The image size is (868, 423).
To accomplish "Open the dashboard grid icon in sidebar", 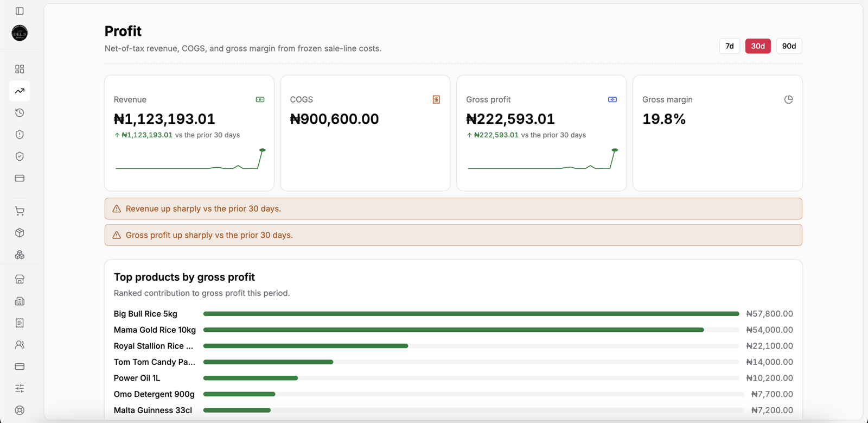I will coord(20,69).
